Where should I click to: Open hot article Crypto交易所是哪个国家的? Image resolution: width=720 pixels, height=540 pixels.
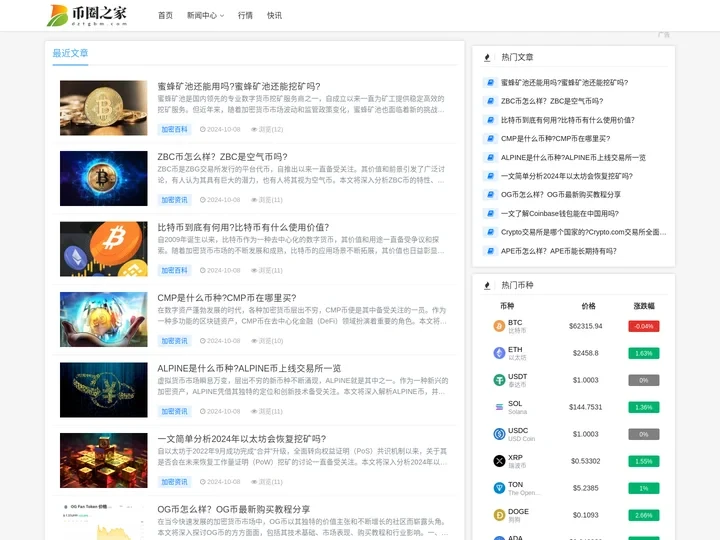[x=583, y=232]
